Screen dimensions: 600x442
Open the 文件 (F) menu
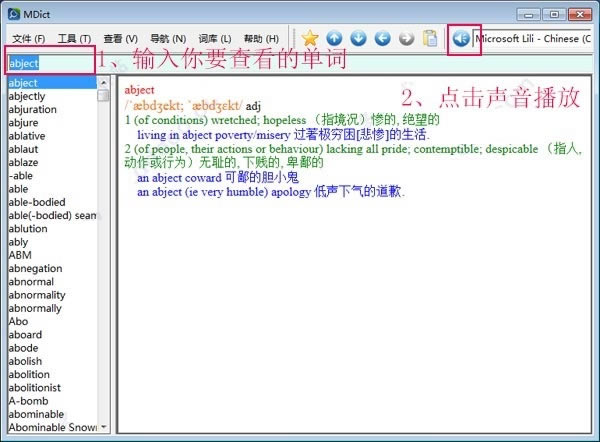29,38
